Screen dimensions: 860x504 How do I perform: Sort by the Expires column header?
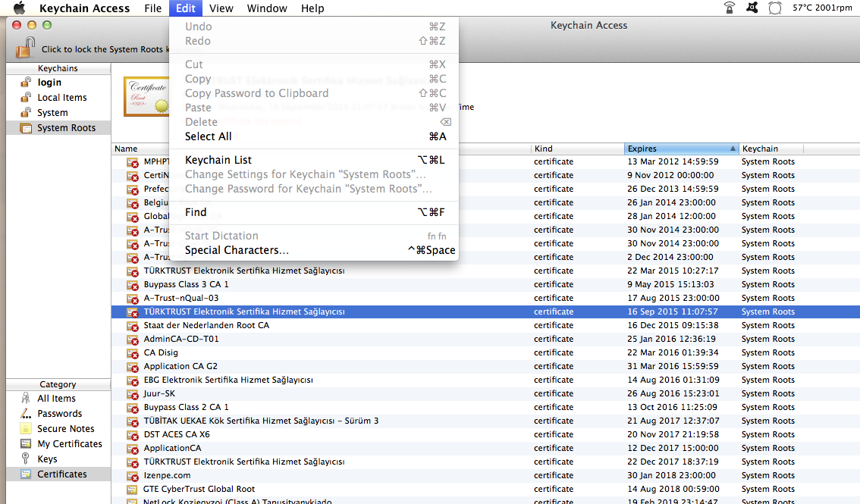click(681, 149)
